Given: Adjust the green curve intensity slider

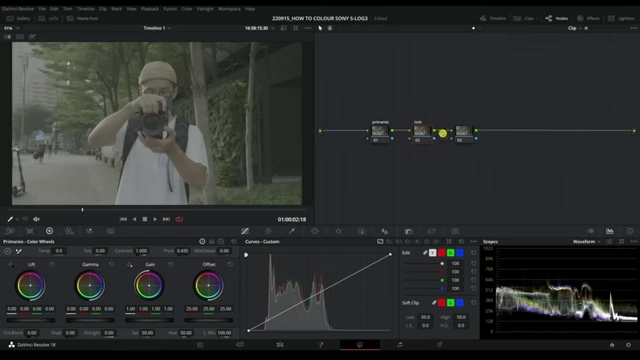Looking at the screenshot, I should pyautogui.click(x=424, y=280).
